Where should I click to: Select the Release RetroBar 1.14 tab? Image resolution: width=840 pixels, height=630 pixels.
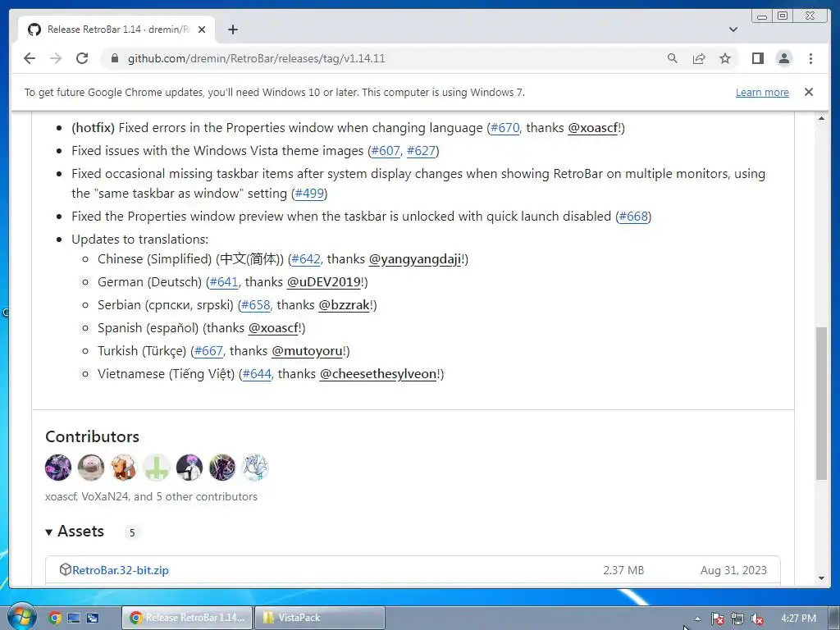[116, 30]
